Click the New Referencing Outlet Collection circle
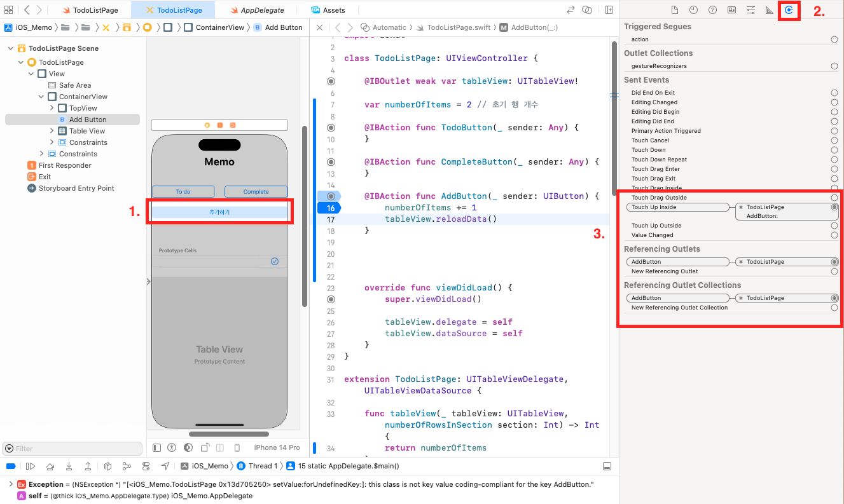The height and width of the screenshot is (504, 844). (x=834, y=308)
